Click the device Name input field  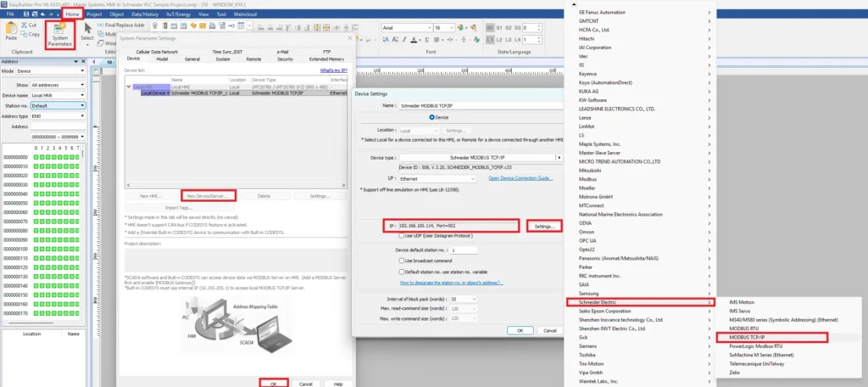pyautogui.click(x=481, y=105)
